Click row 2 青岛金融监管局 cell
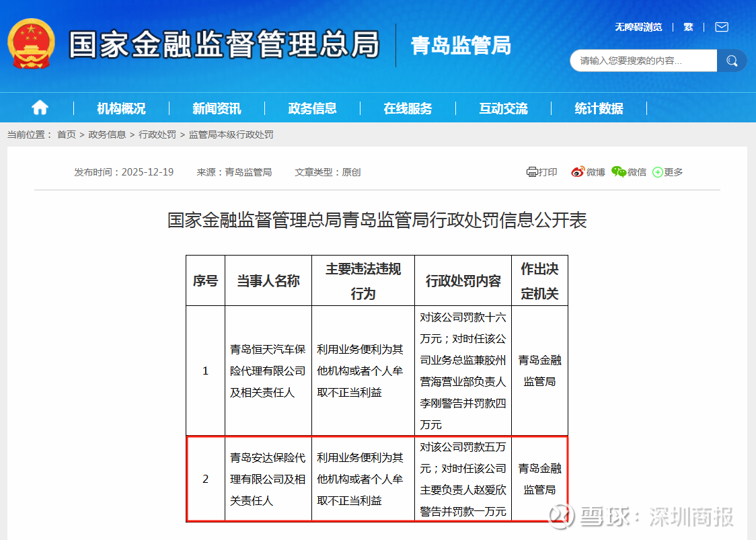 [539, 479]
